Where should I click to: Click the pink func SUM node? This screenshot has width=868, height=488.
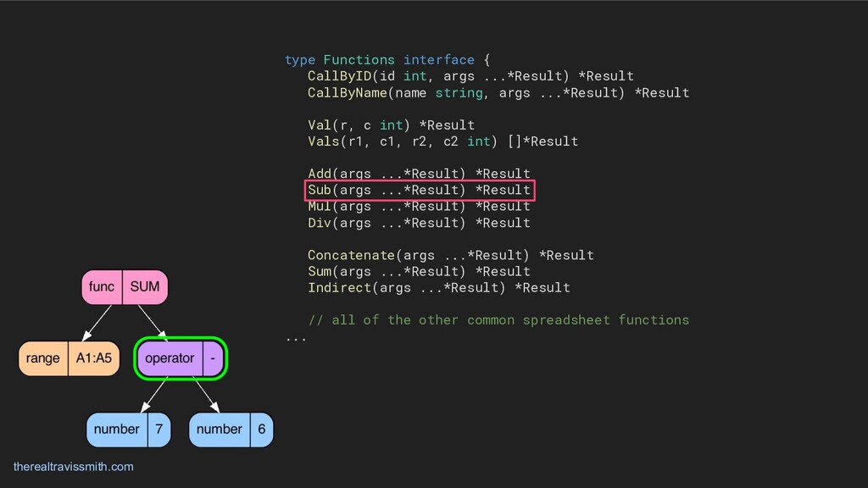coord(125,287)
